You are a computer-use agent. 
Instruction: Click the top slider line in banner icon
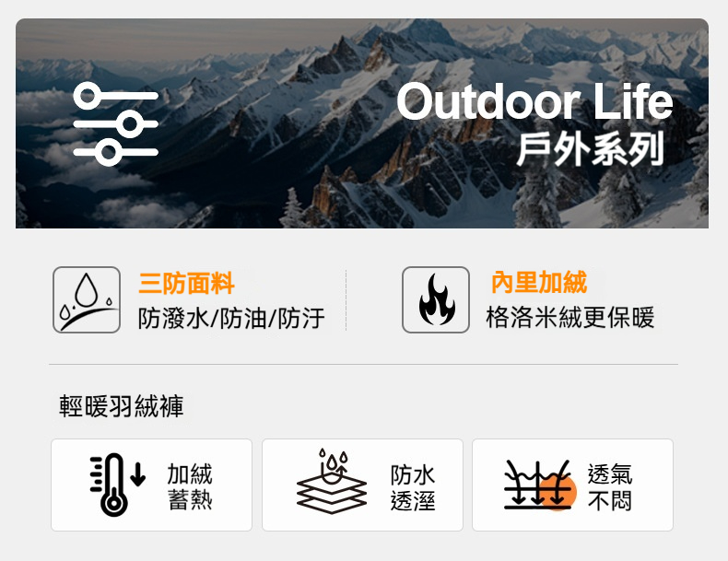pos(116,97)
